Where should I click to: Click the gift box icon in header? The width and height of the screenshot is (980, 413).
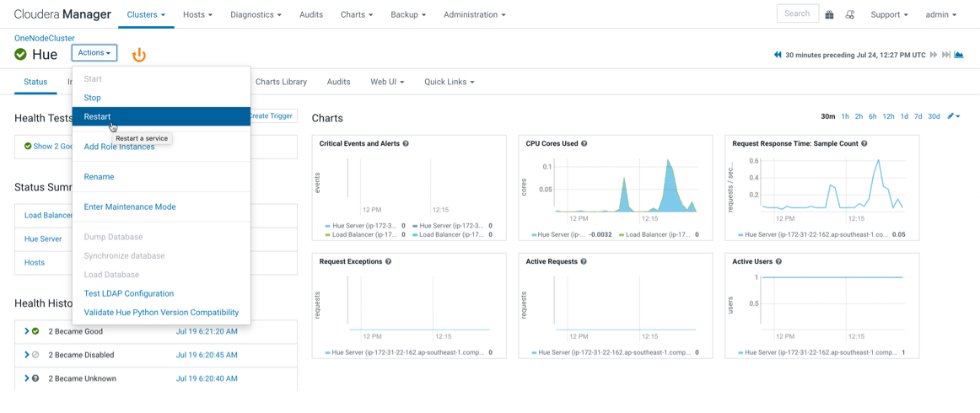(829, 14)
